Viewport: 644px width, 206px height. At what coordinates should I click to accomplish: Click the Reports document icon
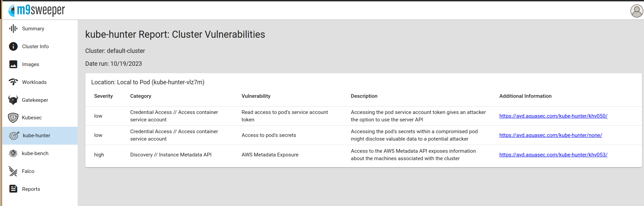(13, 189)
